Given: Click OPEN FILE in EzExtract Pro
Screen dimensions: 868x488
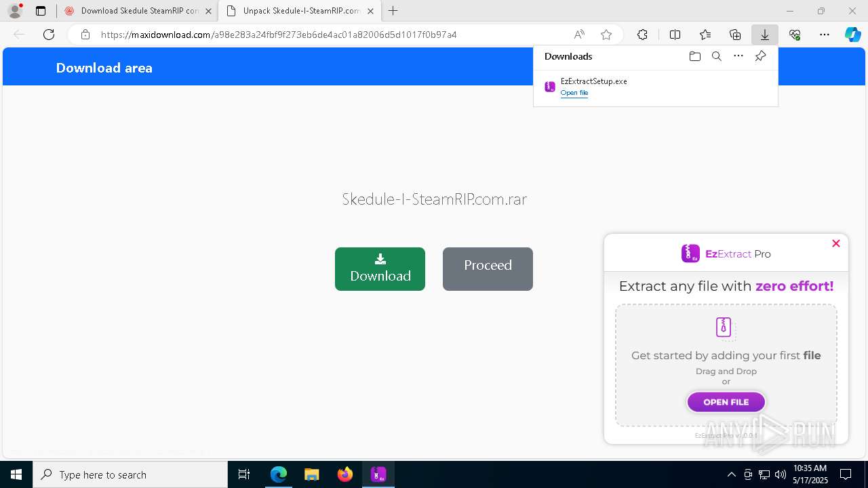Looking at the screenshot, I should pyautogui.click(x=726, y=402).
